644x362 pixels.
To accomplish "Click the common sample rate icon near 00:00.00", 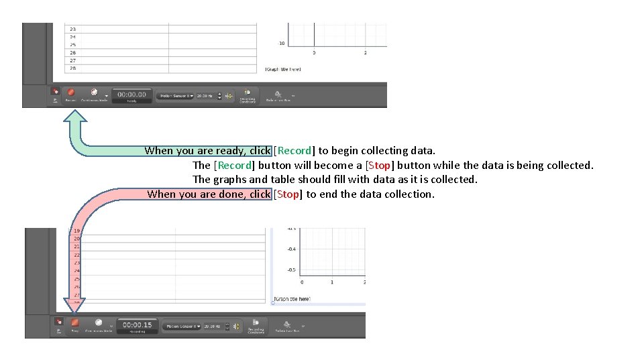I will [229, 96].
